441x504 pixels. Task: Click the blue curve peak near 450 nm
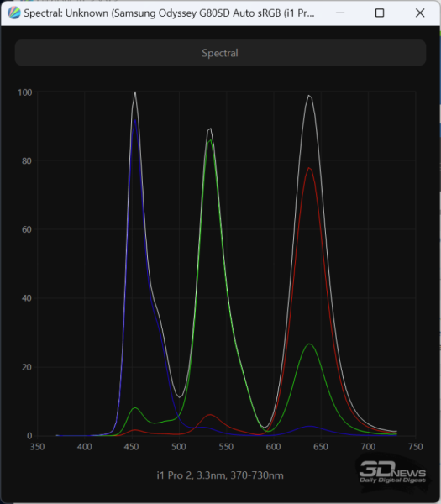pyautogui.click(x=135, y=120)
